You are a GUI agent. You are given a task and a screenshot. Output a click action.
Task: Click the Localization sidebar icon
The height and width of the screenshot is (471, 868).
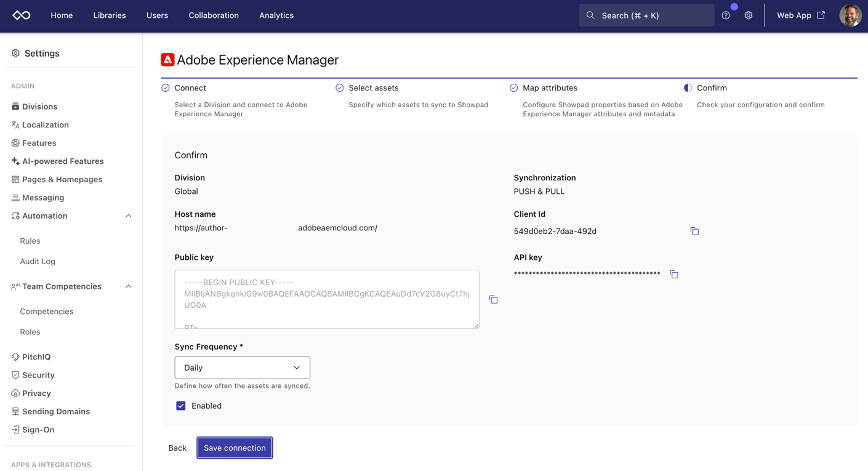pos(15,125)
